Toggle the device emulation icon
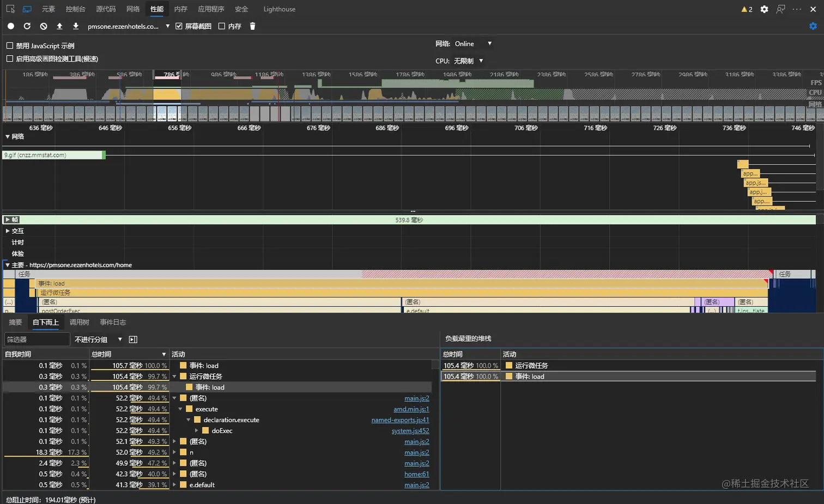The image size is (824, 504). (x=27, y=9)
